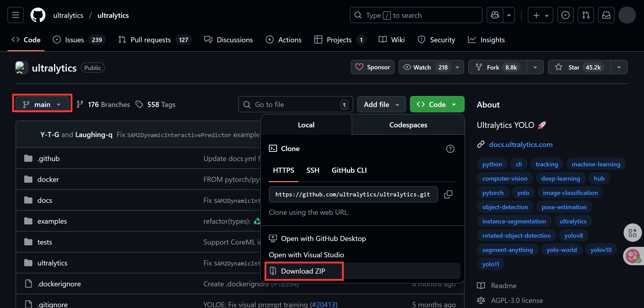
Task: Open the Add file dropdown
Action: pos(382,104)
